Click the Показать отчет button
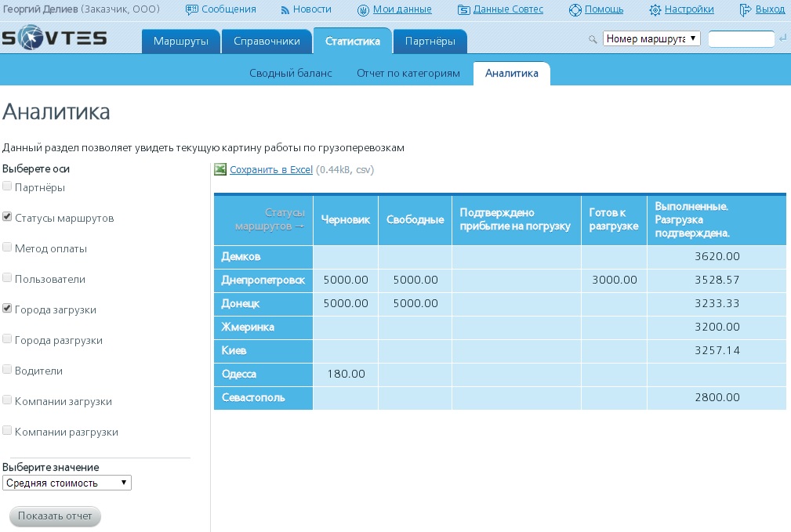Viewport: 791px width, 532px height. [x=55, y=516]
